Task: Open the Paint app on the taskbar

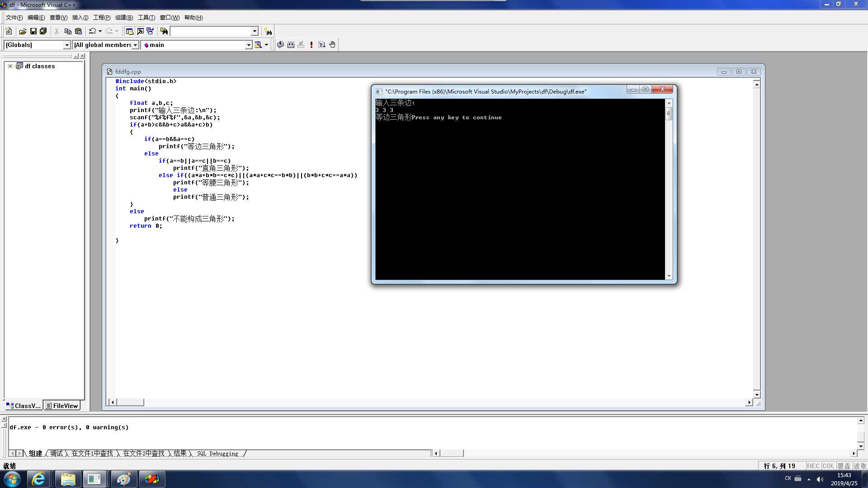Action: [123, 479]
